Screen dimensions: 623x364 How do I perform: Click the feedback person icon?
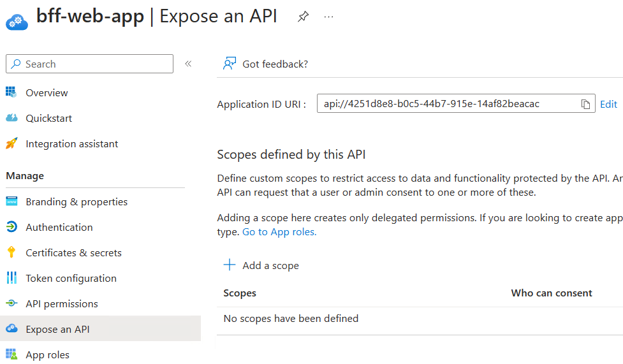[230, 63]
